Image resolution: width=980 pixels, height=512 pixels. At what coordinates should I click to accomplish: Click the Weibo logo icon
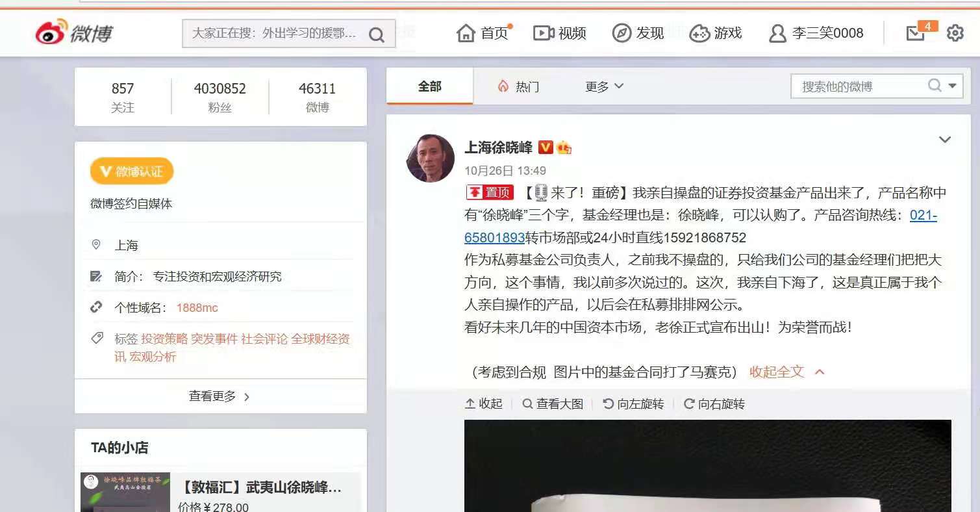[52, 32]
